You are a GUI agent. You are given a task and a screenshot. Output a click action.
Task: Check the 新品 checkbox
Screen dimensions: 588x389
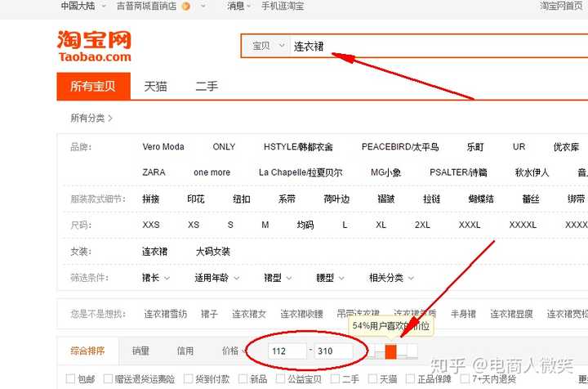(x=243, y=379)
